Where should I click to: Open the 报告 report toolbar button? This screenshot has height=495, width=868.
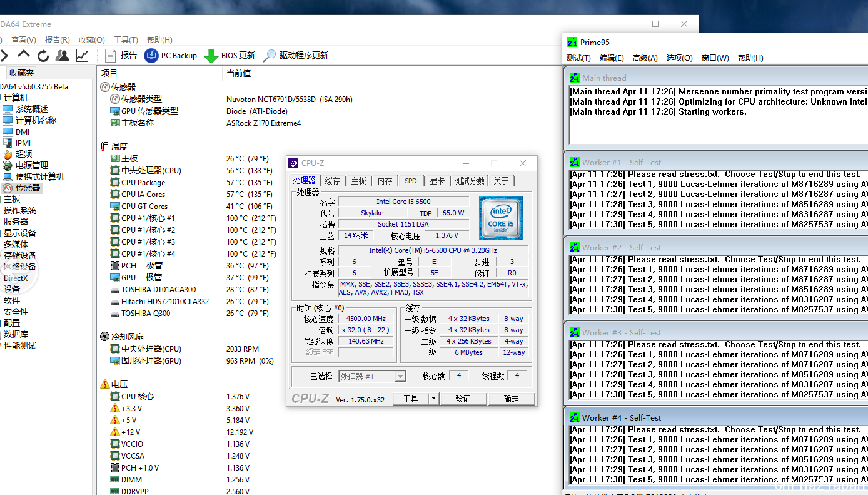[121, 55]
